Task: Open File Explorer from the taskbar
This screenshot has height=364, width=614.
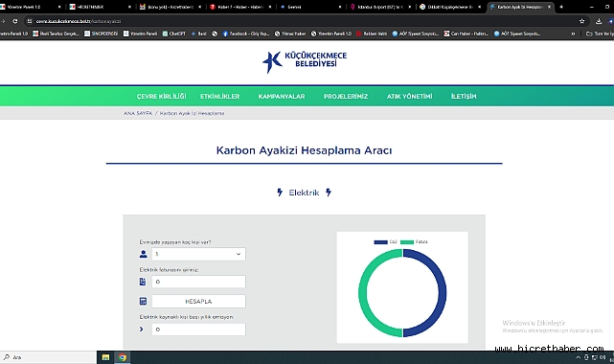Action: click(x=105, y=357)
